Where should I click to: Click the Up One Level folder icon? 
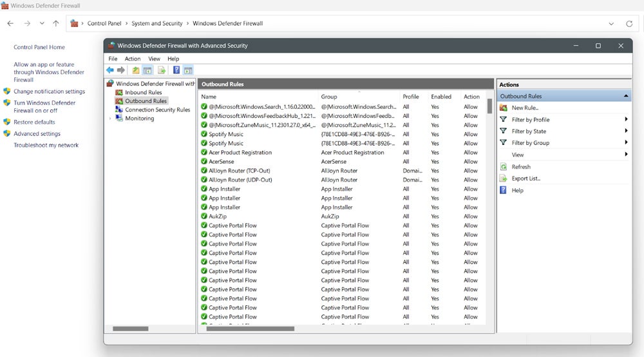136,70
